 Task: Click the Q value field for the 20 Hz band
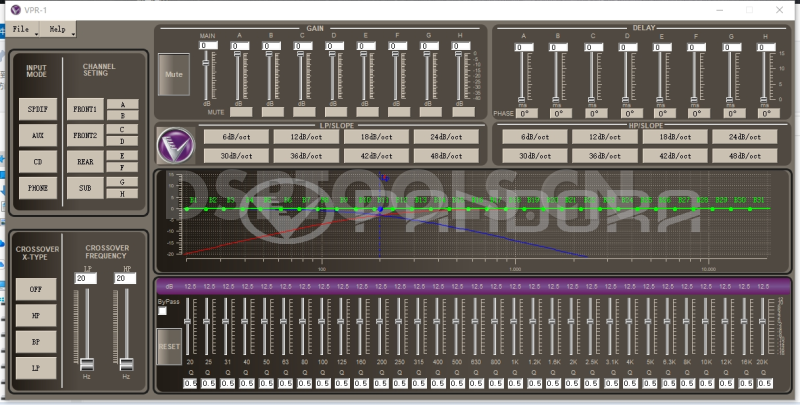coord(190,383)
